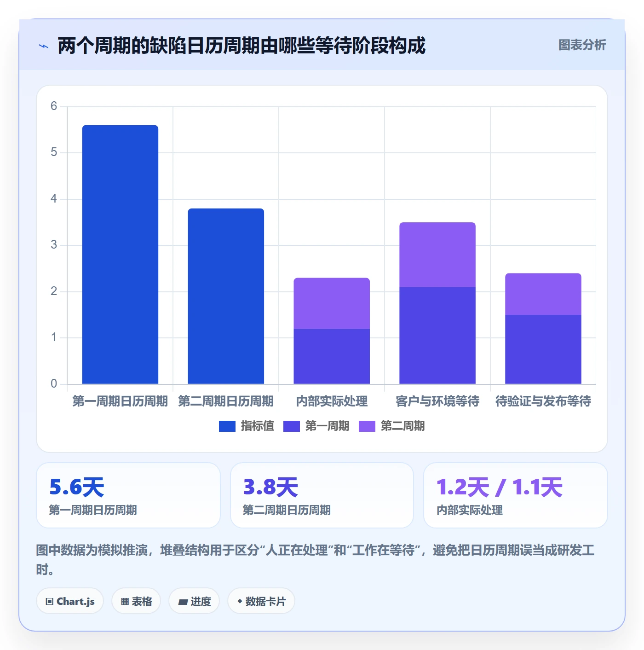Open the 1.2天 / 1.1天 data card
The image size is (644, 650).
(516, 495)
